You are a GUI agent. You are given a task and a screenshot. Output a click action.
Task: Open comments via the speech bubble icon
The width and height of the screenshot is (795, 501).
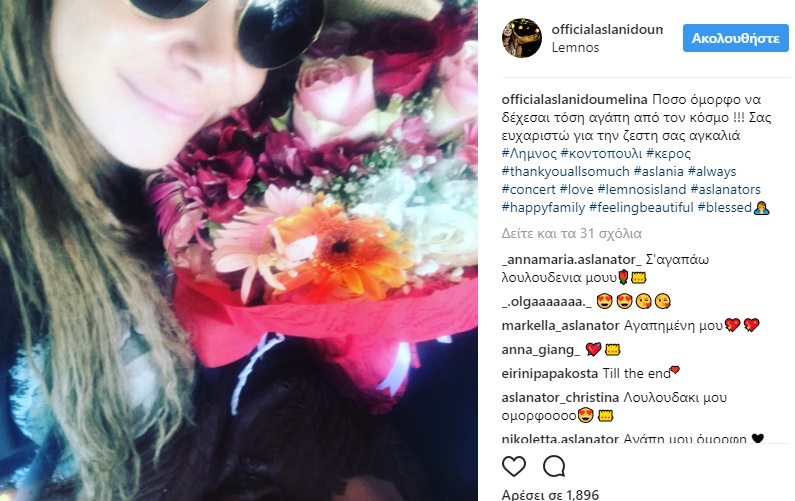point(554,466)
